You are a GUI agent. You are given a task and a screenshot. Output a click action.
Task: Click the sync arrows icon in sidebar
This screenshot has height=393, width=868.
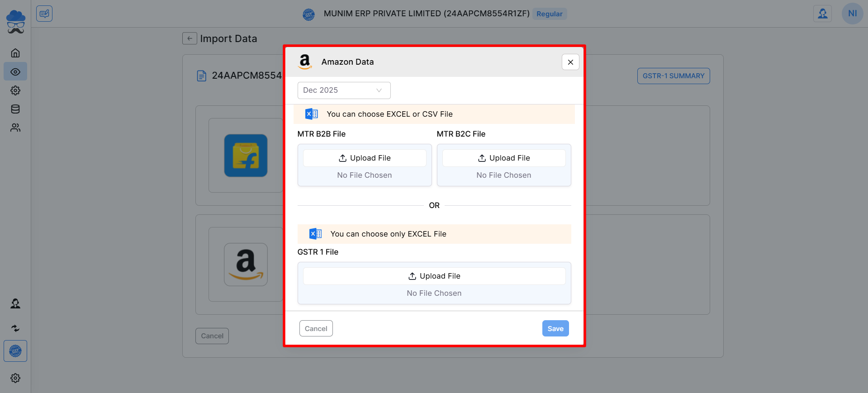[x=15, y=328]
